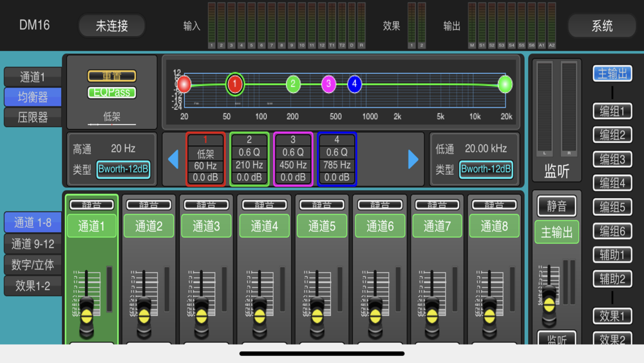Tap the 监听 button under master fader
Viewport: 644px width, 363px height.
click(x=556, y=338)
